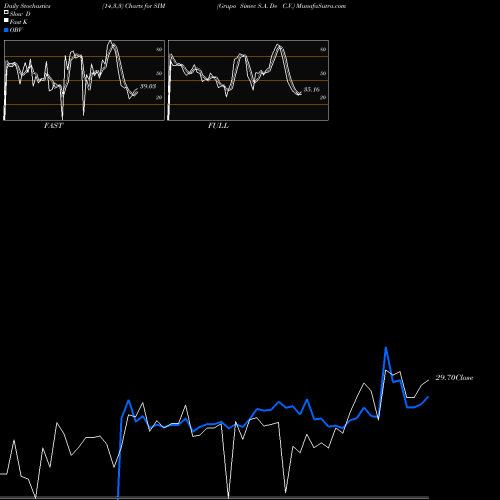Click the 'Daily Stochastics' title text
Viewport: 500px width, 500px height.
pos(27,6)
